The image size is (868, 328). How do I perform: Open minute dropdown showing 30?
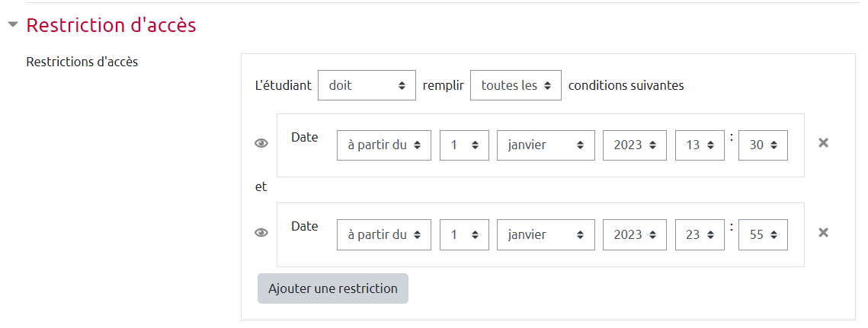pyautogui.click(x=763, y=145)
